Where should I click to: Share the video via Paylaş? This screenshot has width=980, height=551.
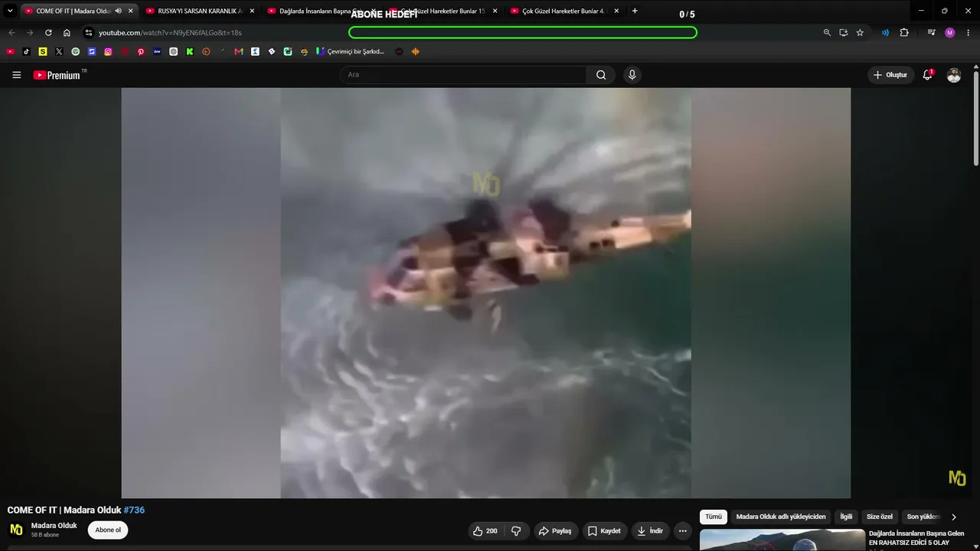coord(555,531)
